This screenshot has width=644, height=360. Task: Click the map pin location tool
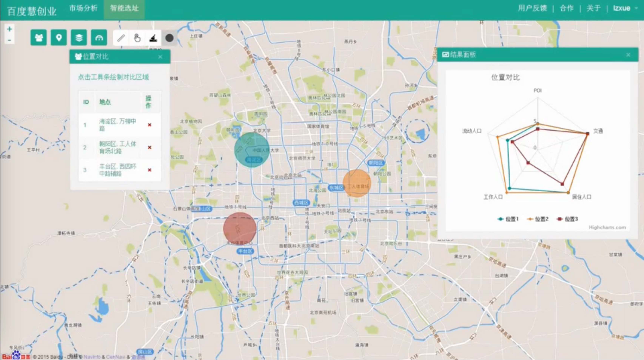pyautogui.click(x=59, y=38)
